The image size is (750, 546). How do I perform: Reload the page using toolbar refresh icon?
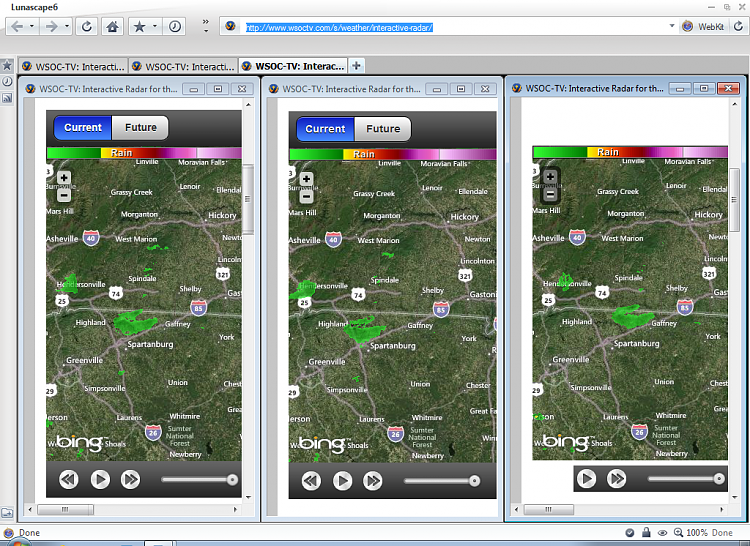click(87, 26)
